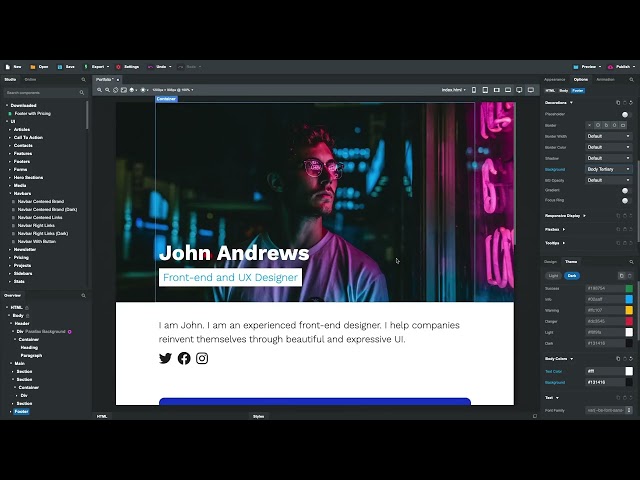
Task: Open Border Color dropdown
Action: pos(609,147)
